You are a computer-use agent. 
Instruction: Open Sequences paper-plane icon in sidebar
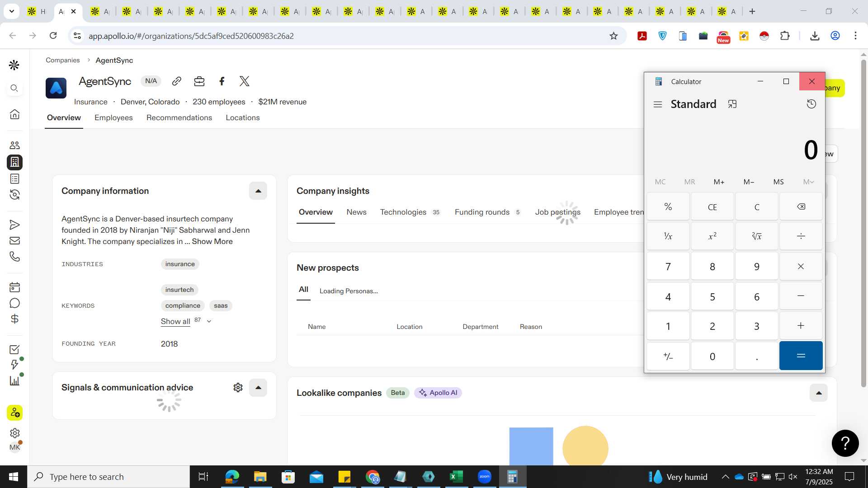click(x=14, y=225)
